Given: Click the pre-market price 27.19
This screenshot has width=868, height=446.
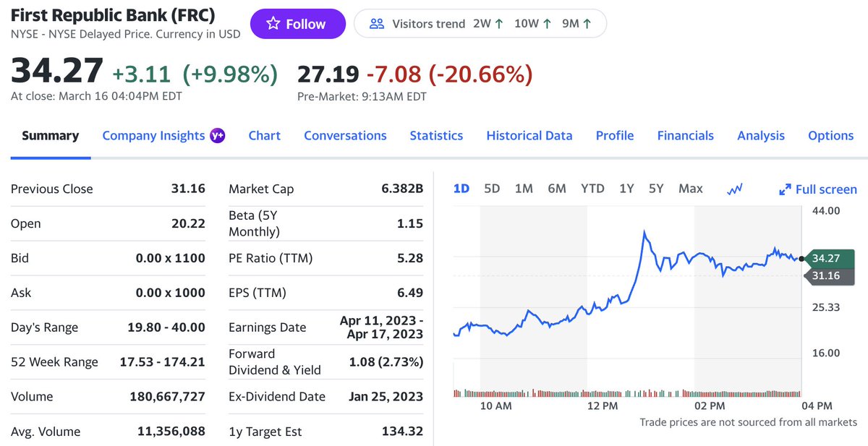Looking at the screenshot, I should point(328,74).
